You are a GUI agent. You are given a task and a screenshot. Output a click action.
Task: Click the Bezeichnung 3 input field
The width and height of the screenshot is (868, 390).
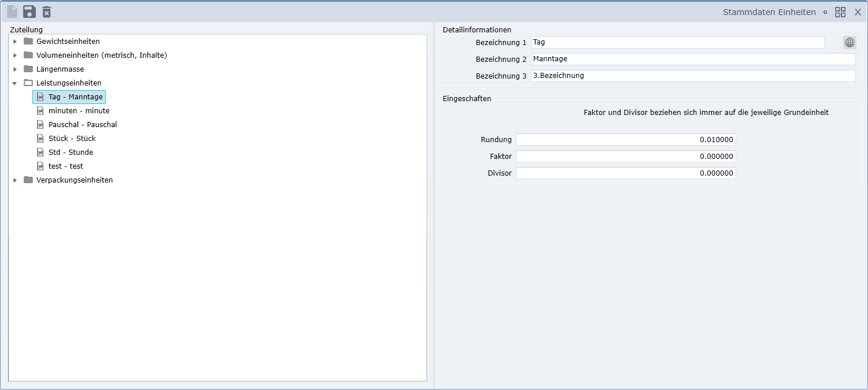pyautogui.click(x=693, y=76)
